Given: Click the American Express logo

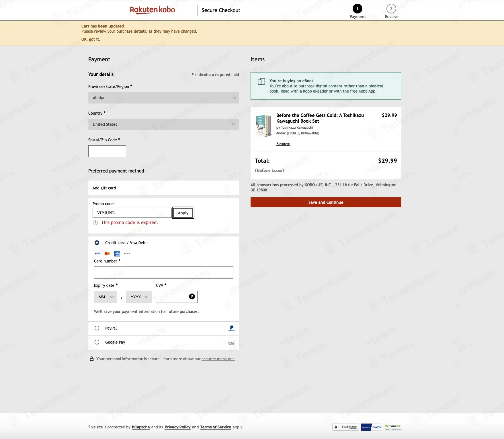Looking at the screenshot, I should (x=117, y=254).
